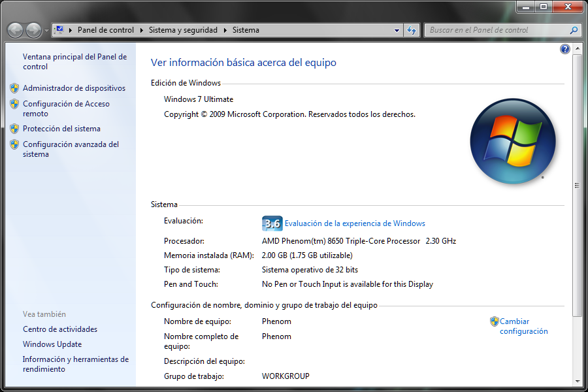Click shield icon beside Administrador de dispositivos

pyautogui.click(x=14, y=88)
